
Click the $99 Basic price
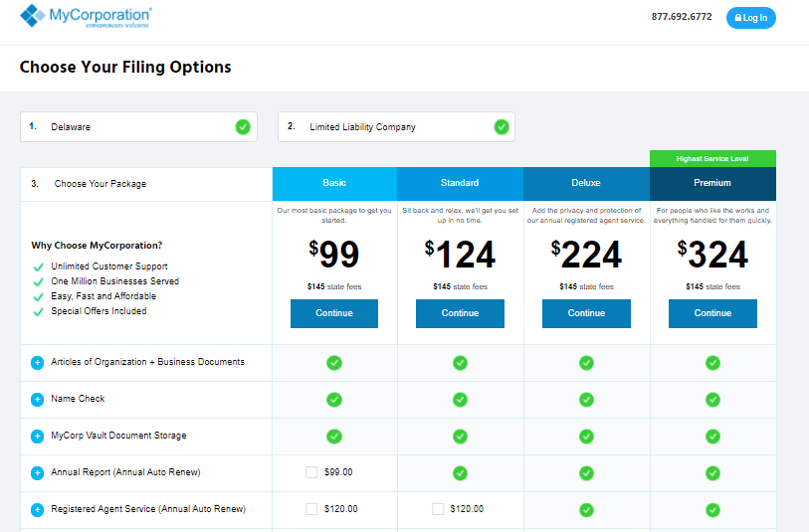333,255
